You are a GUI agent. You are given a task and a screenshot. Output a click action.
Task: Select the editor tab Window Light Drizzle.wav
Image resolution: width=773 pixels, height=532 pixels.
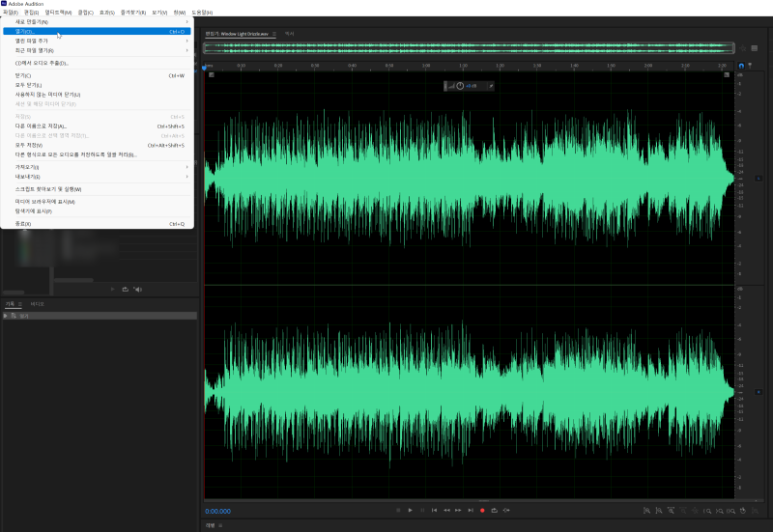point(237,34)
